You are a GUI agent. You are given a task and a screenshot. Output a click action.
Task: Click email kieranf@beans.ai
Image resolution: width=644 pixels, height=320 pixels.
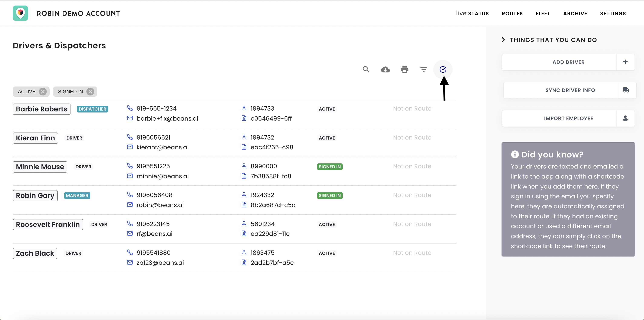point(162,147)
